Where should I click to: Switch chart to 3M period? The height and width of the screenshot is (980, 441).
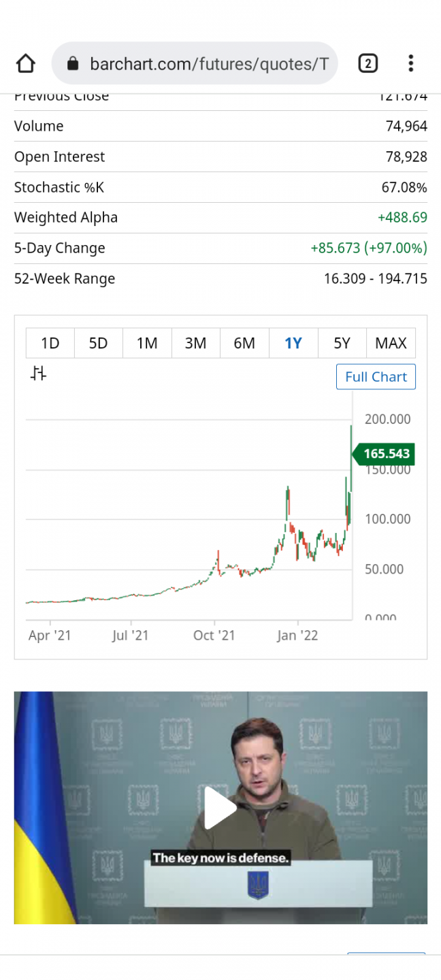[196, 343]
